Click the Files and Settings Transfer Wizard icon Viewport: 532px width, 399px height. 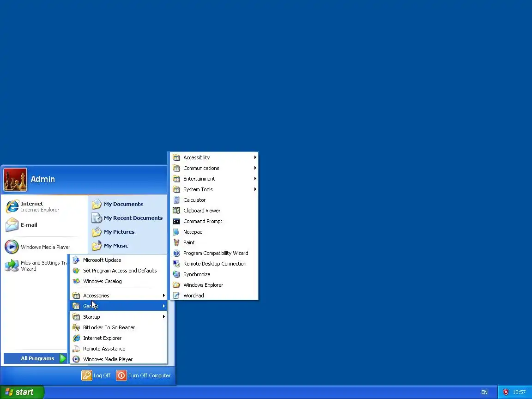click(x=12, y=266)
